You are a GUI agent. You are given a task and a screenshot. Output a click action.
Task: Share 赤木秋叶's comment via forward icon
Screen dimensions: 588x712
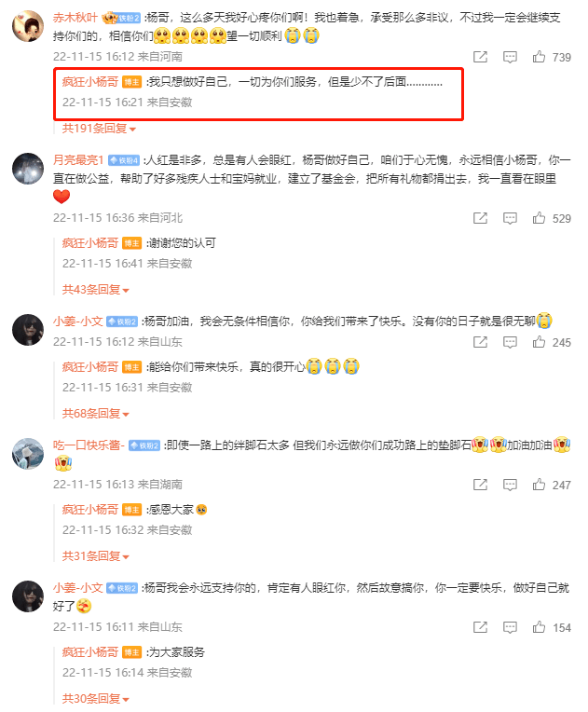[480, 57]
